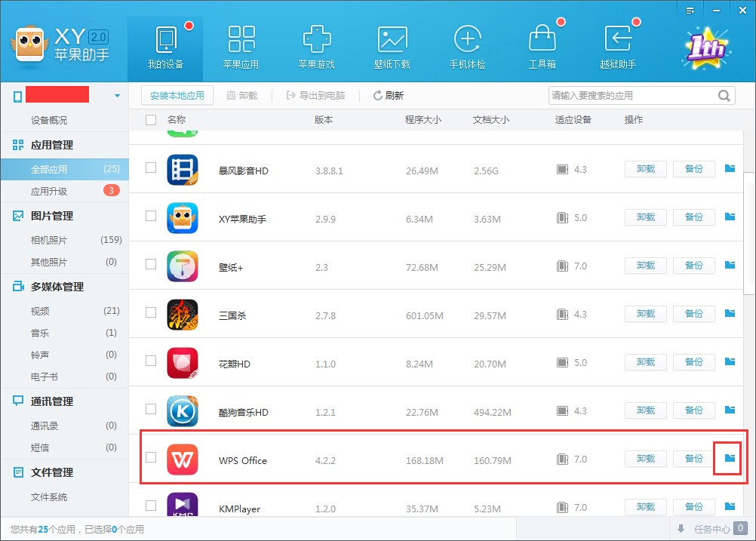Check the 壁纸+ row checkbox
Viewport: 756px width, 541px height.
tap(151, 264)
